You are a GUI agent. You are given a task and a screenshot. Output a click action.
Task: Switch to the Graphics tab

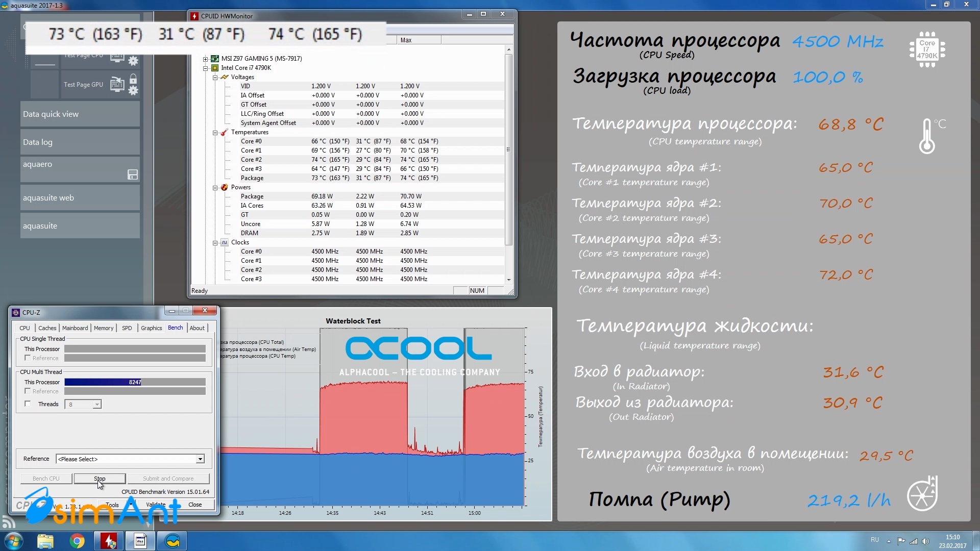click(x=151, y=328)
